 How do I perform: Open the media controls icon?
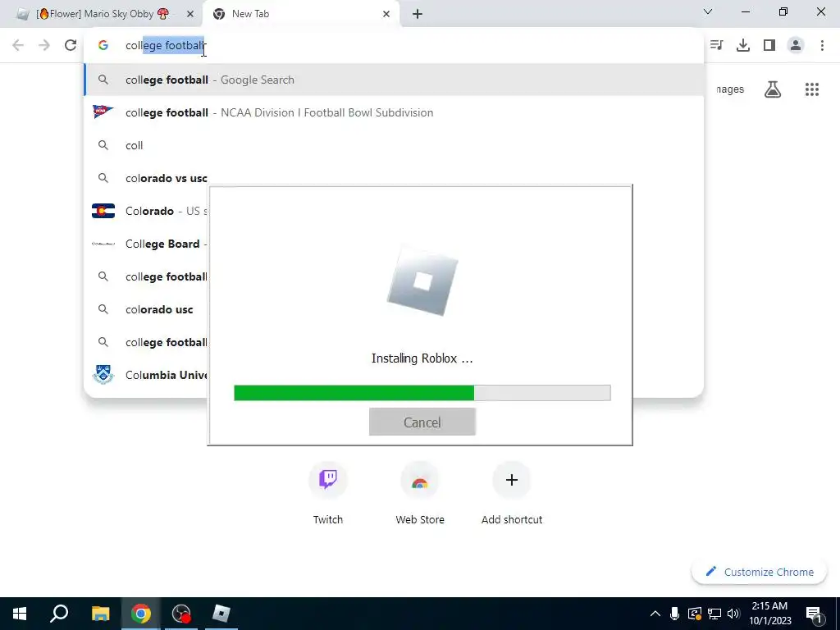[x=716, y=46]
